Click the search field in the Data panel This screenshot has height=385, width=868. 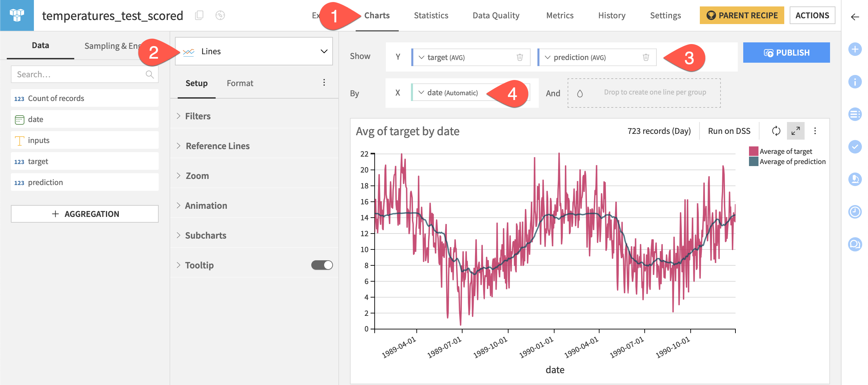point(81,74)
